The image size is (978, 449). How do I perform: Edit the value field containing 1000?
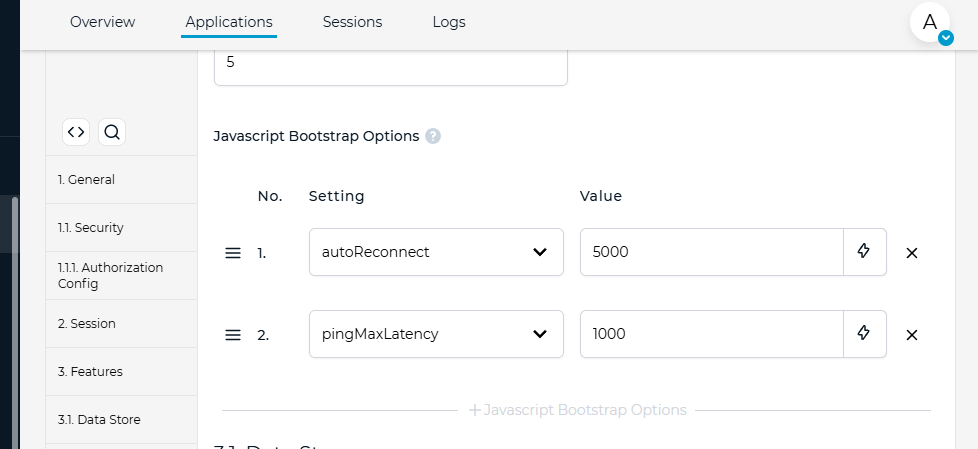point(712,334)
